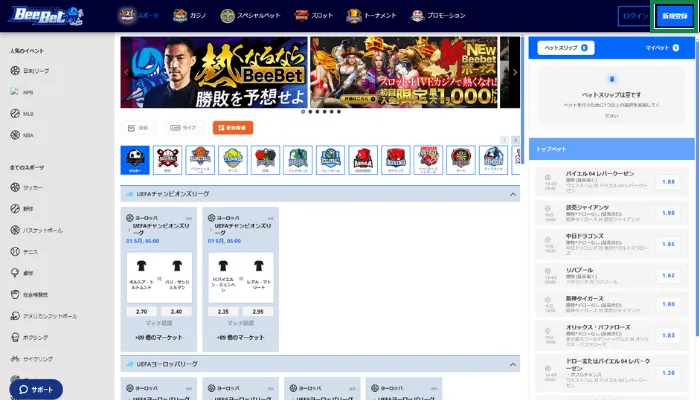Add the 1.83 オリックス・バファローズ odds

pyautogui.click(x=668, y=335)
